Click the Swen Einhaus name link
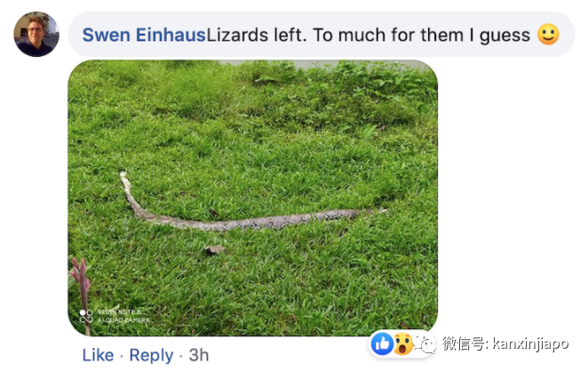The height and width of the screenshot is (371, 588). tap(144, 35)
